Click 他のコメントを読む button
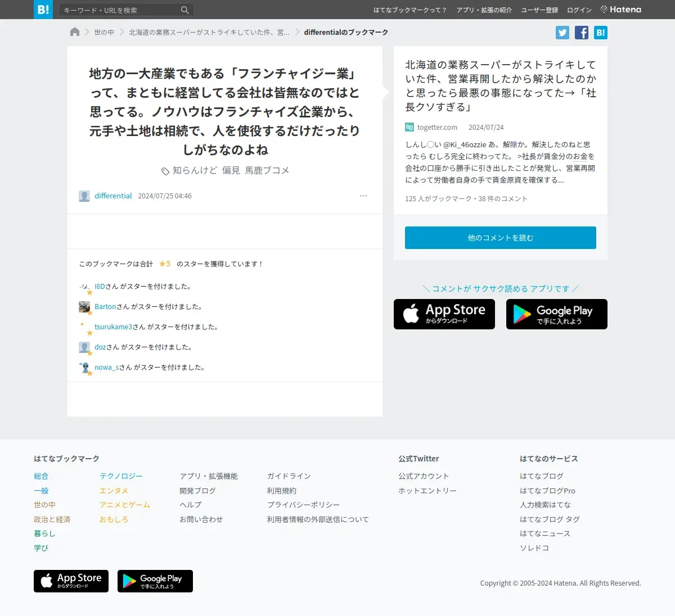This screenshot has width=675, height=616. coord(501,238)
